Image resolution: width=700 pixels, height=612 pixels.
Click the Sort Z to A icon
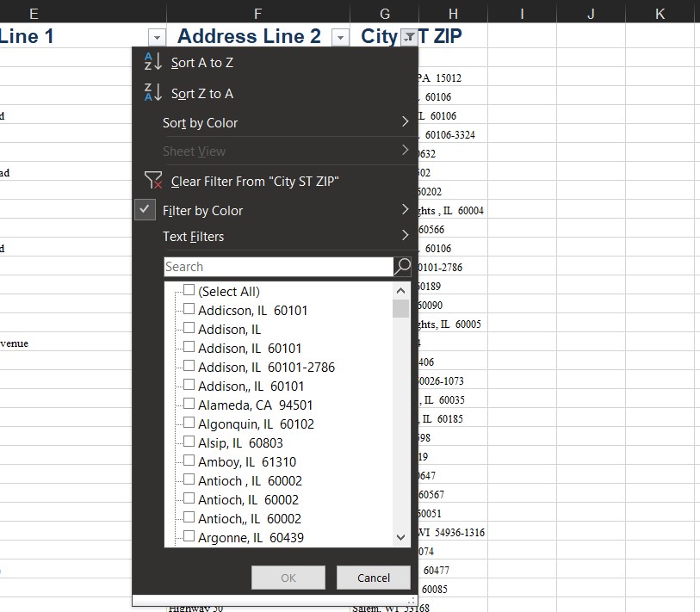(152, 93)
